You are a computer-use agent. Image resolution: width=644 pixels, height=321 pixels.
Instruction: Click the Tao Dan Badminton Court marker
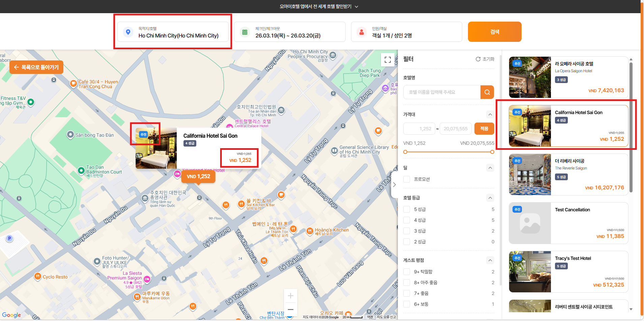(x=81, y=171)
